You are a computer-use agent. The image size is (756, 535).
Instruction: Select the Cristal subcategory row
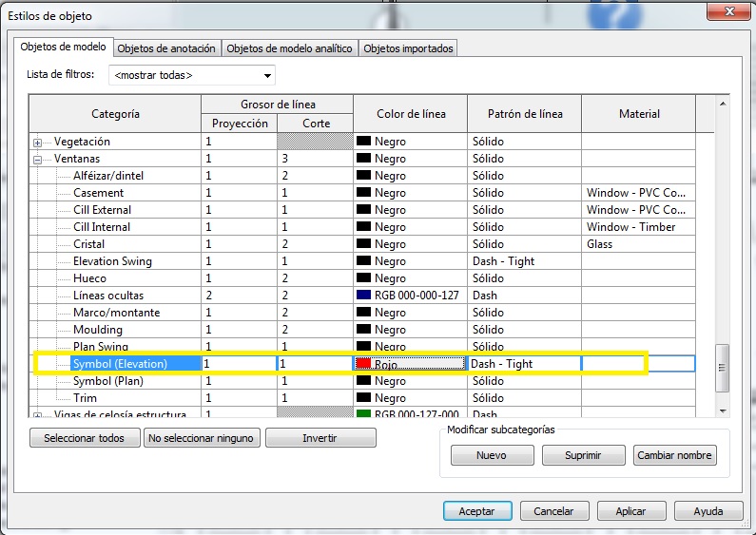(x=88, y=244)
